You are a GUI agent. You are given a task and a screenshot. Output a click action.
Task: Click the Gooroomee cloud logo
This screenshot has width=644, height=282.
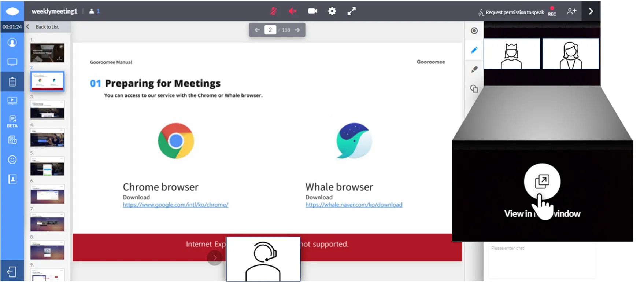point(12,11)
